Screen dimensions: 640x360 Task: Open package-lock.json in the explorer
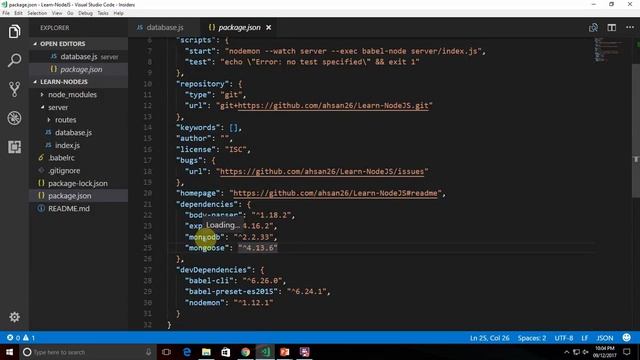pyautogui.click(x=78, y=183)
